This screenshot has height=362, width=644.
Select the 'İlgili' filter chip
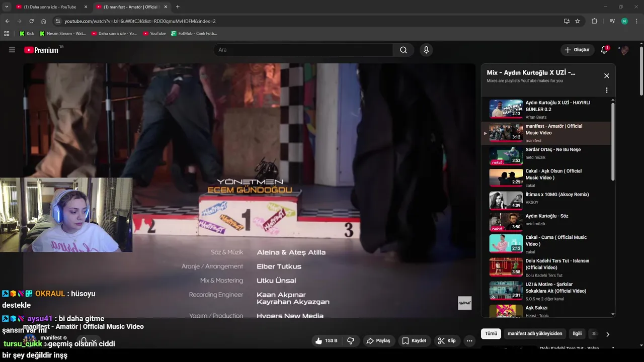coord(577,334)
